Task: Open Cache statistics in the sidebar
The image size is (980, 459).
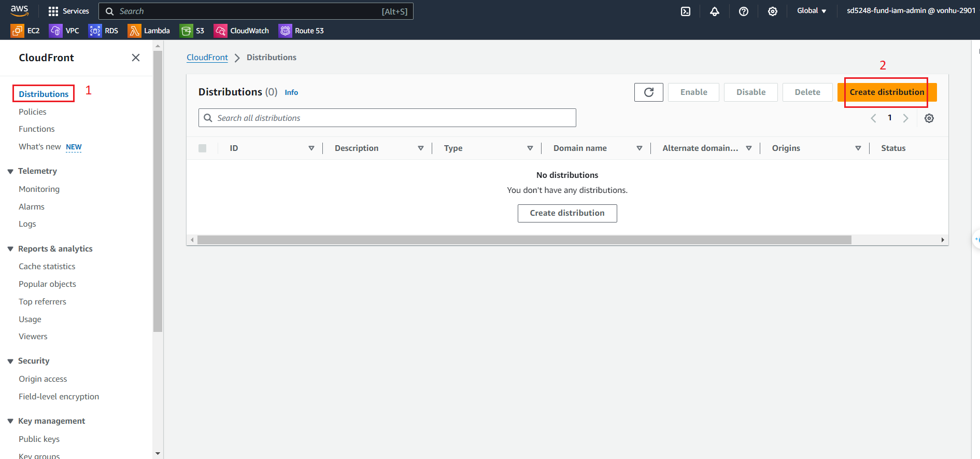Action: tap(47, 266)
